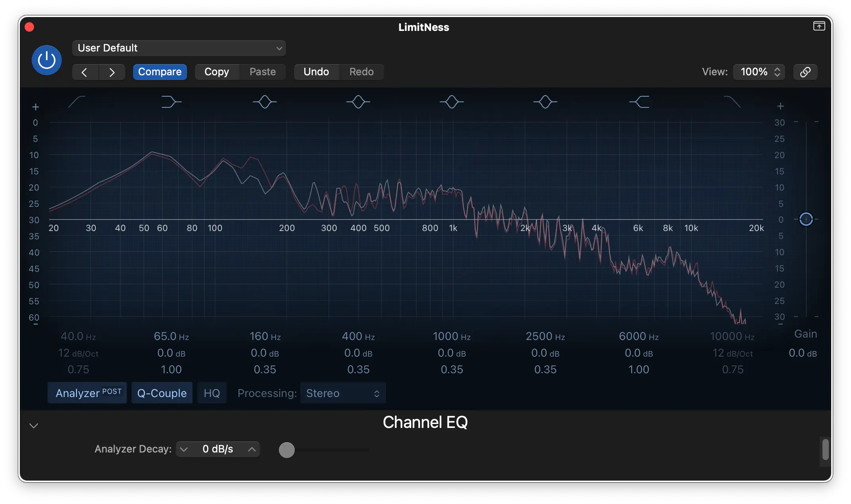Select the 400 Hz frequency value
851x504 pixels.
358,336
